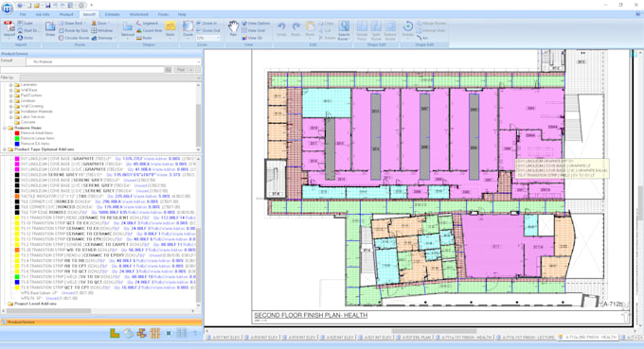Select the Takeout tool

coord(128,29)
